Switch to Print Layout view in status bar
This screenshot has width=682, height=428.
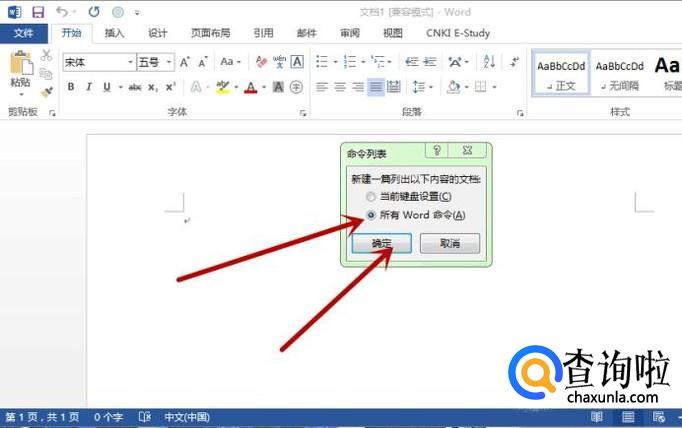click(628, 417)
